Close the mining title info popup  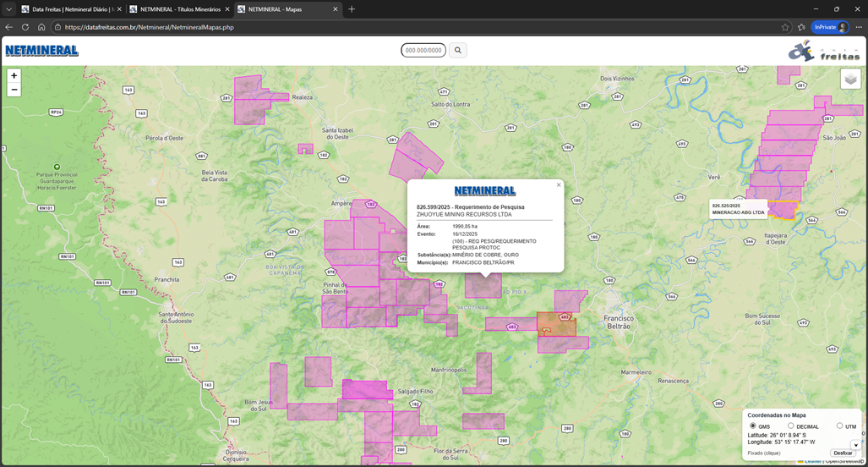(558, 184)
